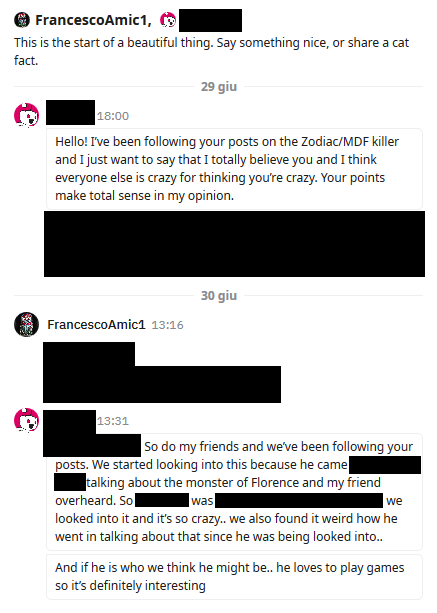Click redacted sender name beside the 13:31 timestamp
The image size is (437, 613).
point(70,422)
